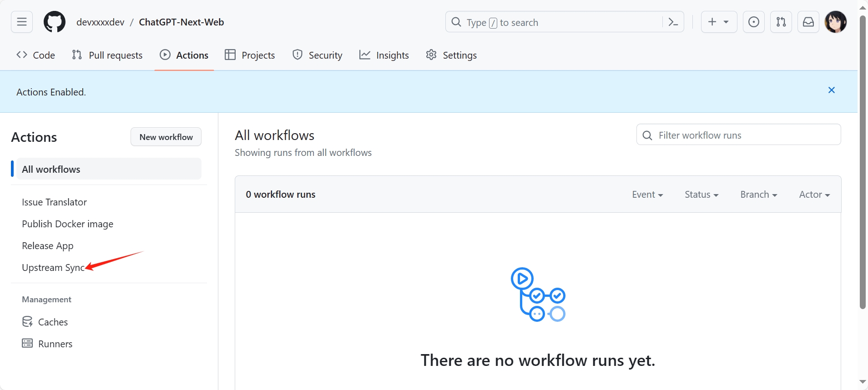
Task: Click the search bar magnifier icon
Action: click(456, 22)
